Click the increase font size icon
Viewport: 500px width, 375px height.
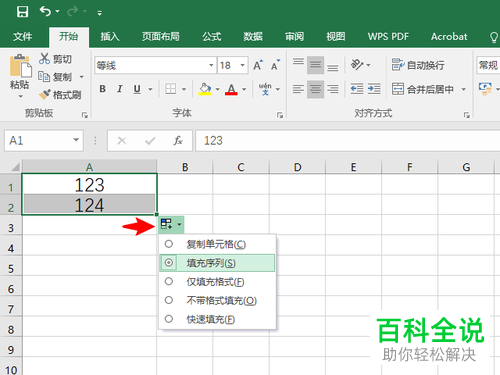[x=258, y=65]
